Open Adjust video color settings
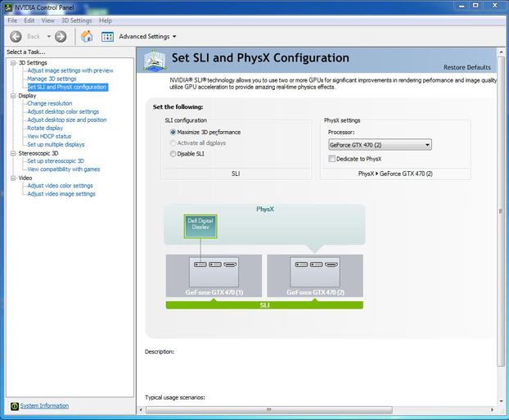The height and width of the screenshot is (420, 509). (60, 186)
